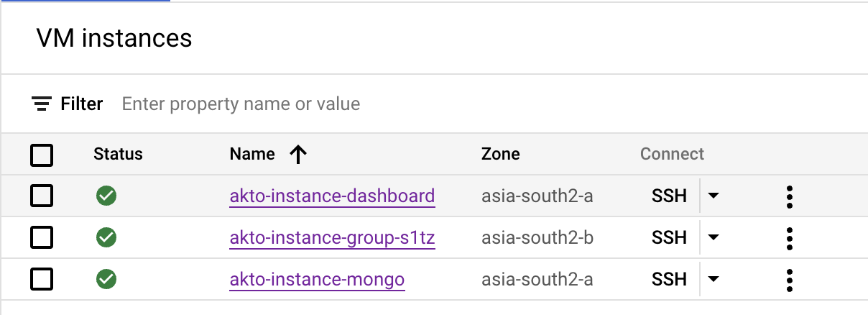The image size is (868, 315).
Task: Check the akto-instance-dashboard row checkbox
Action: 42,196
